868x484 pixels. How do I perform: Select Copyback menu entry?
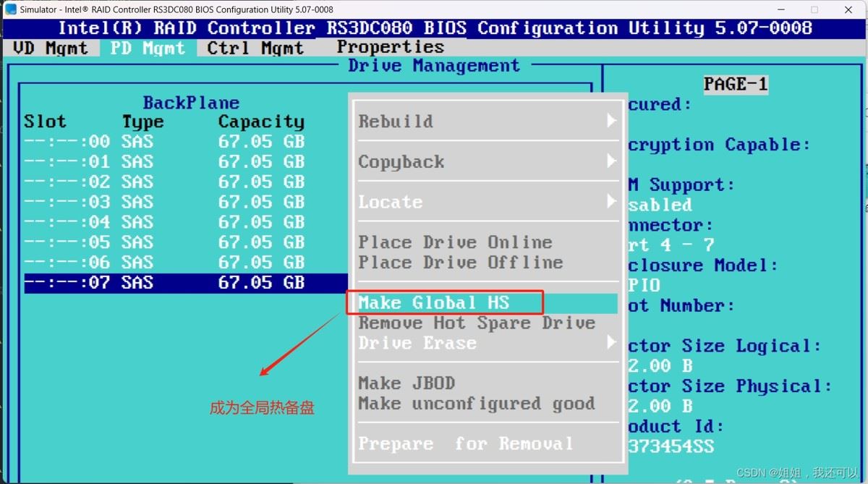click(401, 162)
